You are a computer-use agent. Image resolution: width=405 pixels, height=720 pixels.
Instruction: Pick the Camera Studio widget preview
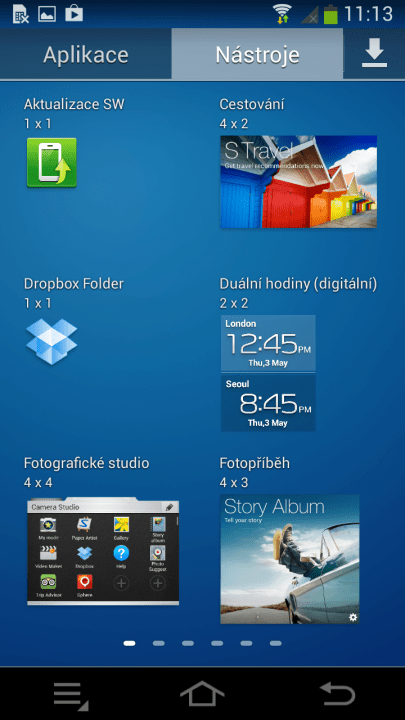pos(103,551)
